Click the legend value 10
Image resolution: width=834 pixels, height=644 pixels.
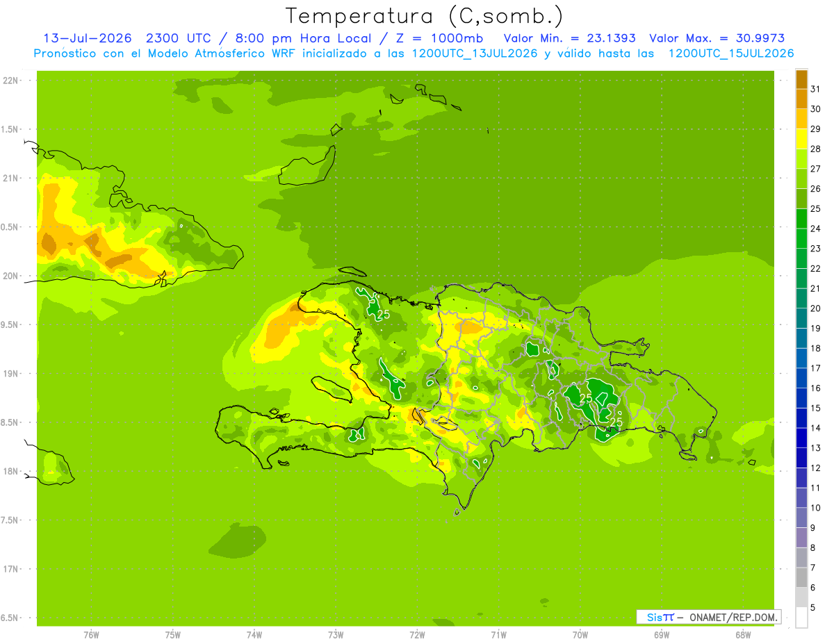(816, 508)
